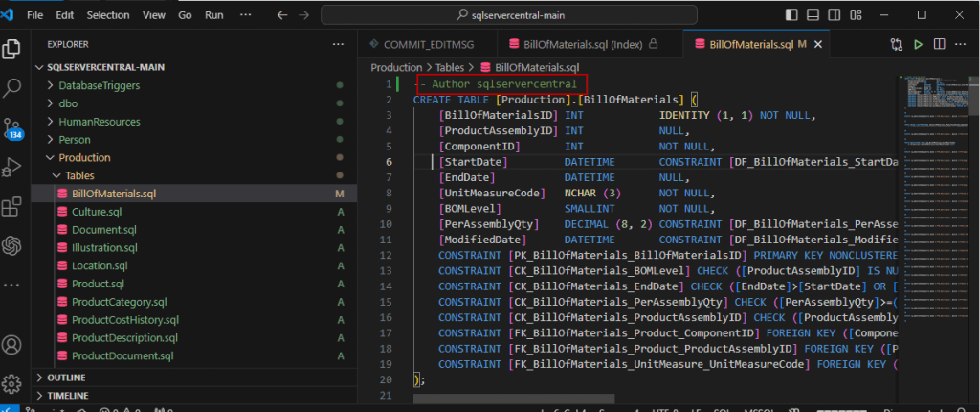This screenshot has width=980, height=412.
Task: Split the editor to the right
Action: tap(940, 44)
